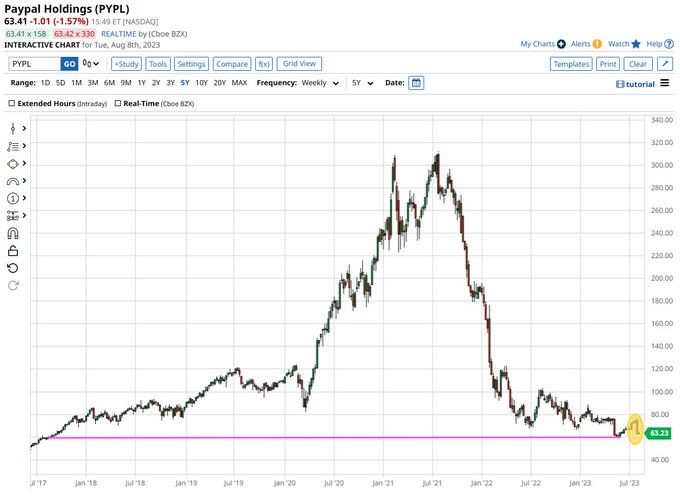Click the REALTIME link

pyautogui.click(x=118, y=34)
